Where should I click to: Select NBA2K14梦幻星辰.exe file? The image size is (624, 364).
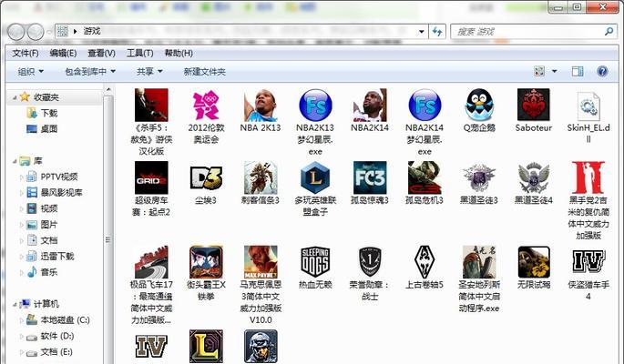click(425, 105)
